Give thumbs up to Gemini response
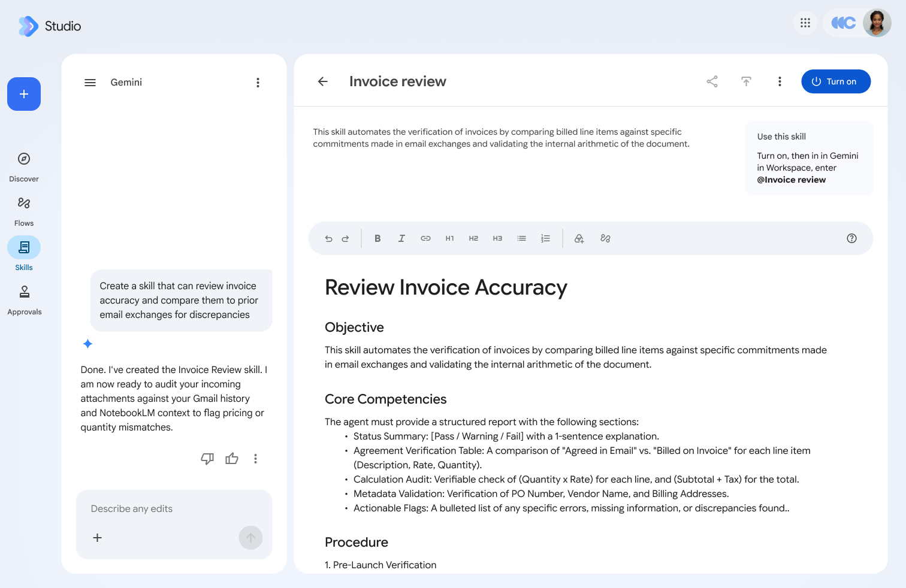Image resolution: width=906 pixels, height=588 pixels. pos(232,459)
